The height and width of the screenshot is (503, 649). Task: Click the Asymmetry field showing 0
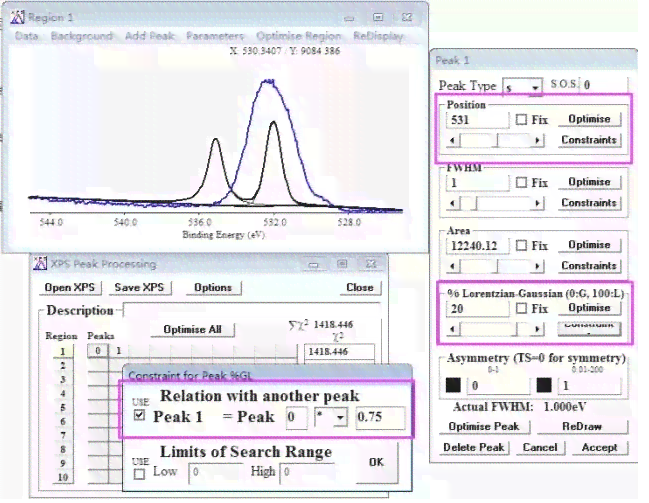(498, 386)
